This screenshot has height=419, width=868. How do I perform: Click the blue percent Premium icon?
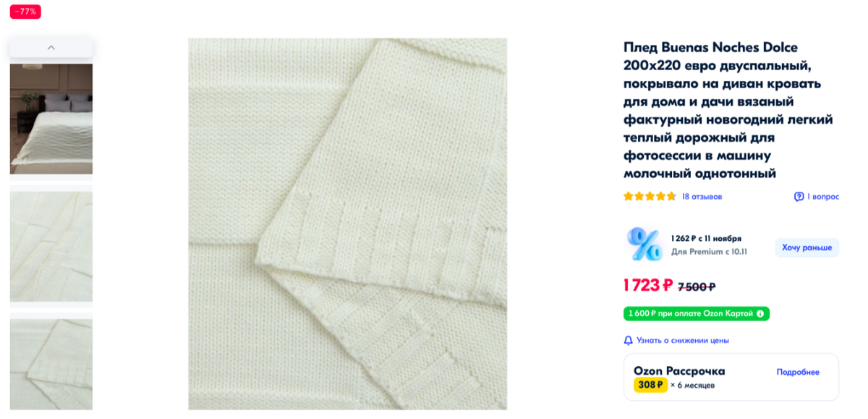click(644, 244)
